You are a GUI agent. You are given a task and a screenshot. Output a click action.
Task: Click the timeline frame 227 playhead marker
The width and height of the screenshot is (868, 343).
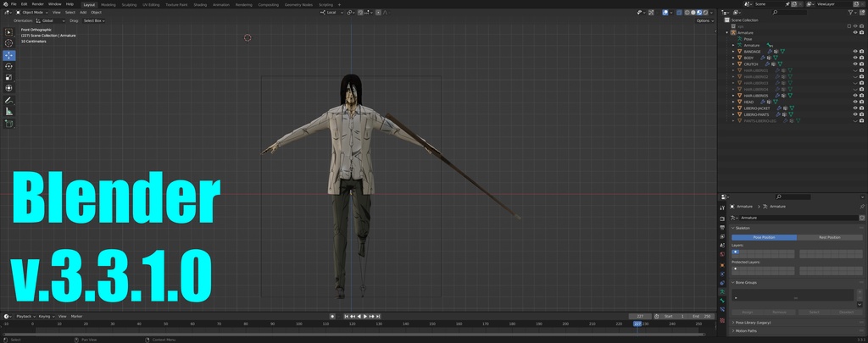coord(637,324)
